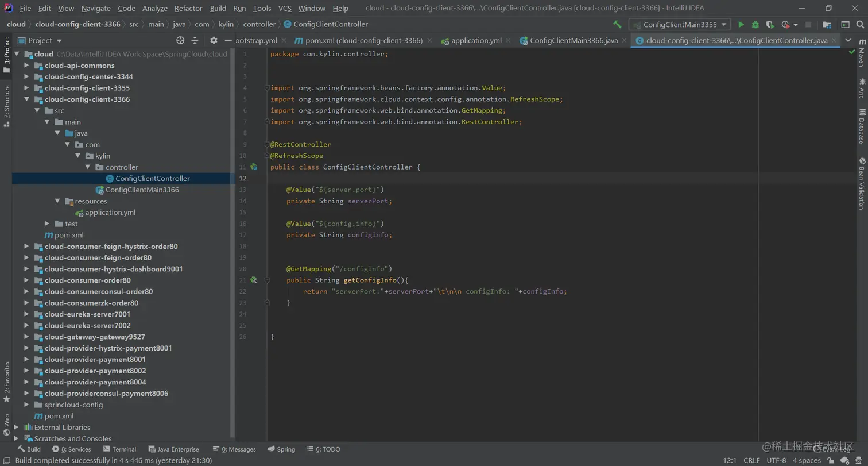This screenshot has height=466, width=868.
Task: Open the Database tool window
Action: point(861,126)
